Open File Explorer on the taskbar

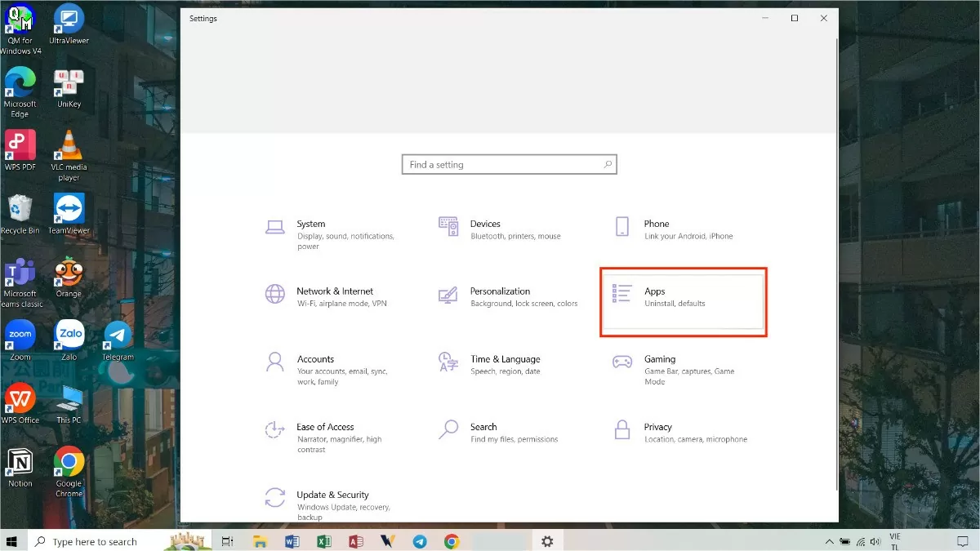point(260,540)
